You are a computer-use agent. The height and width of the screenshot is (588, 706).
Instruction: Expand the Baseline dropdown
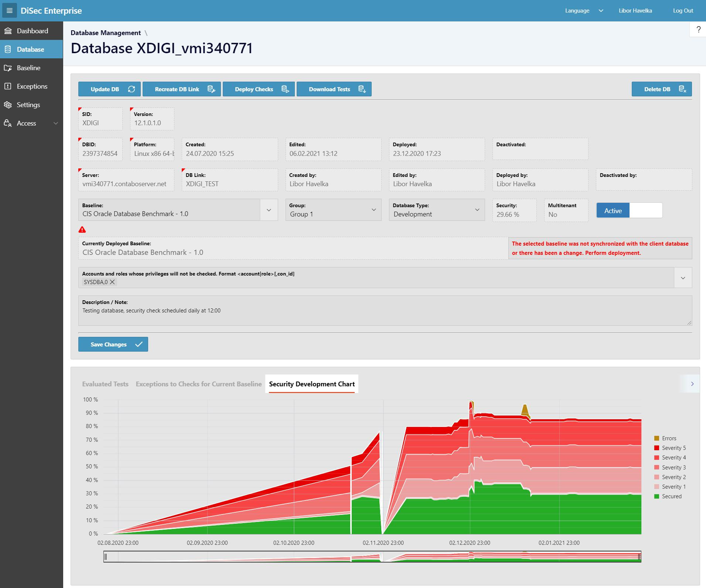point(269,210)
